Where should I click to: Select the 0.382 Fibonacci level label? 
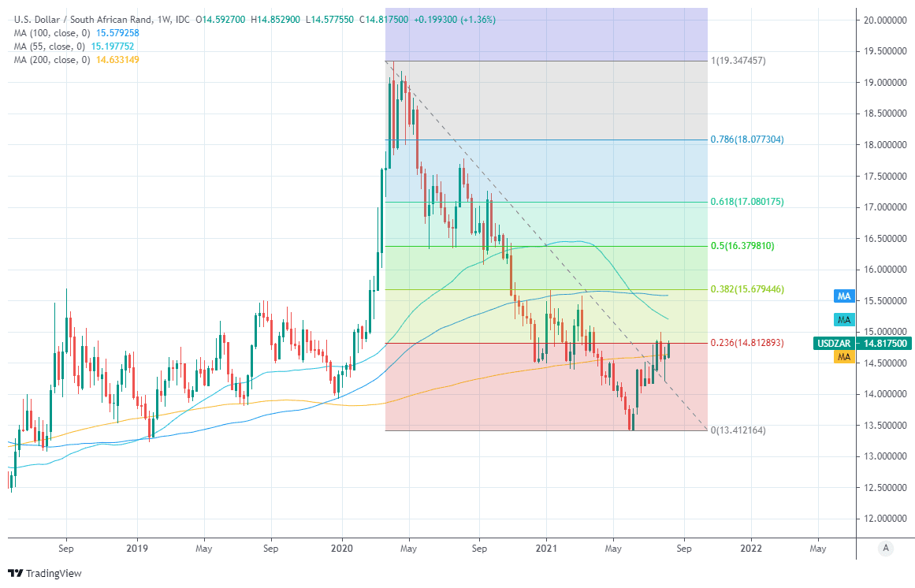coord(747,289)
